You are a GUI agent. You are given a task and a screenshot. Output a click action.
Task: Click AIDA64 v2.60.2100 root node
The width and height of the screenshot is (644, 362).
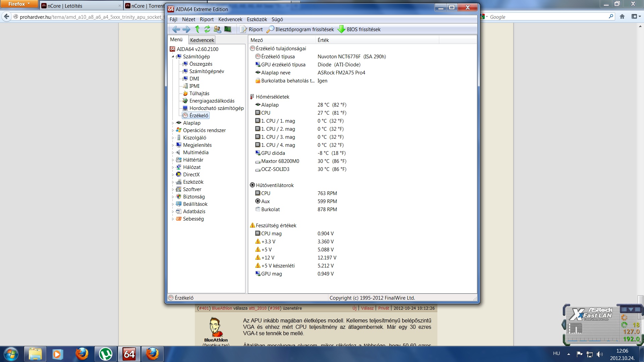click(197, 49)
